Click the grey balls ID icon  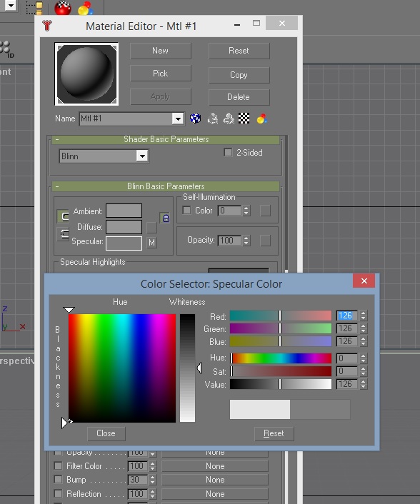tap(6, 50)
